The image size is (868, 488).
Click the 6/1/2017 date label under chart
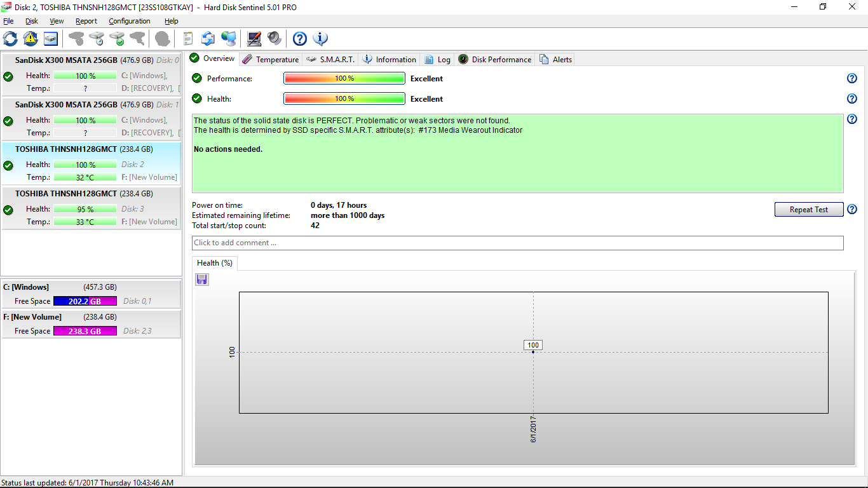[533, 430]
